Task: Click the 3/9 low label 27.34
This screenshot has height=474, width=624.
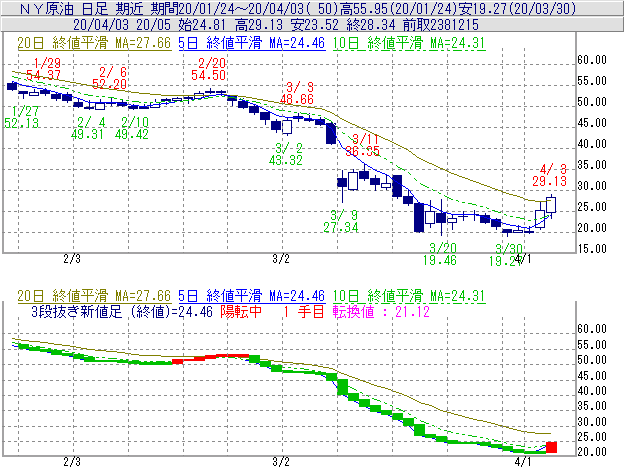Action: click(x=341, y=221)
